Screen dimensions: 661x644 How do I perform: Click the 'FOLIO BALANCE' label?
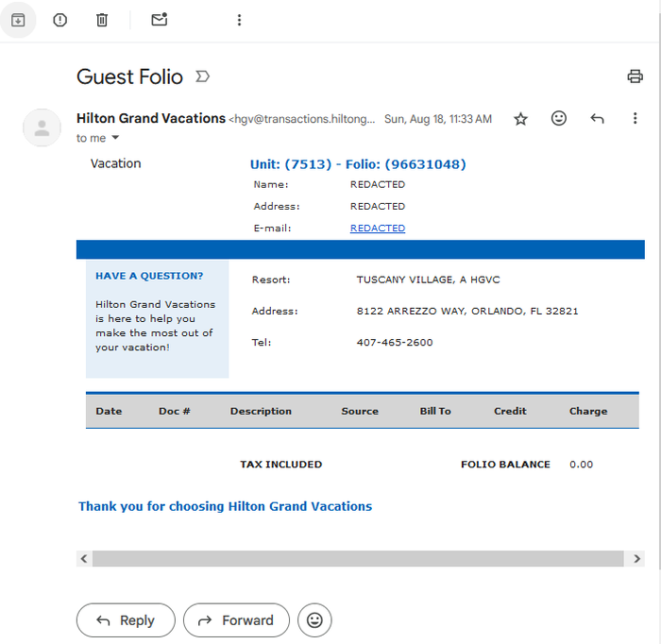505,465
